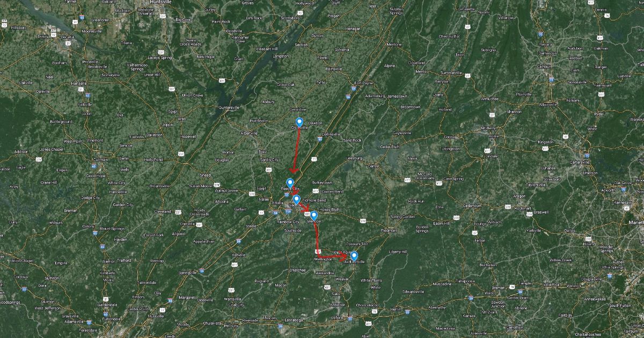Open the blue marker at Gadsden
Screen dimensions: 644x338
pos(296,200)
